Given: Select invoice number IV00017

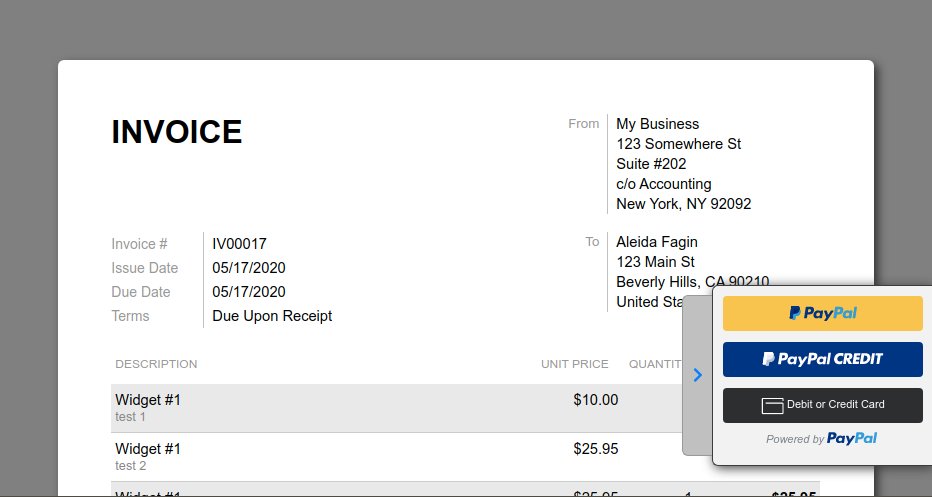Looking at the screenshot, I should tap(240, 244).
